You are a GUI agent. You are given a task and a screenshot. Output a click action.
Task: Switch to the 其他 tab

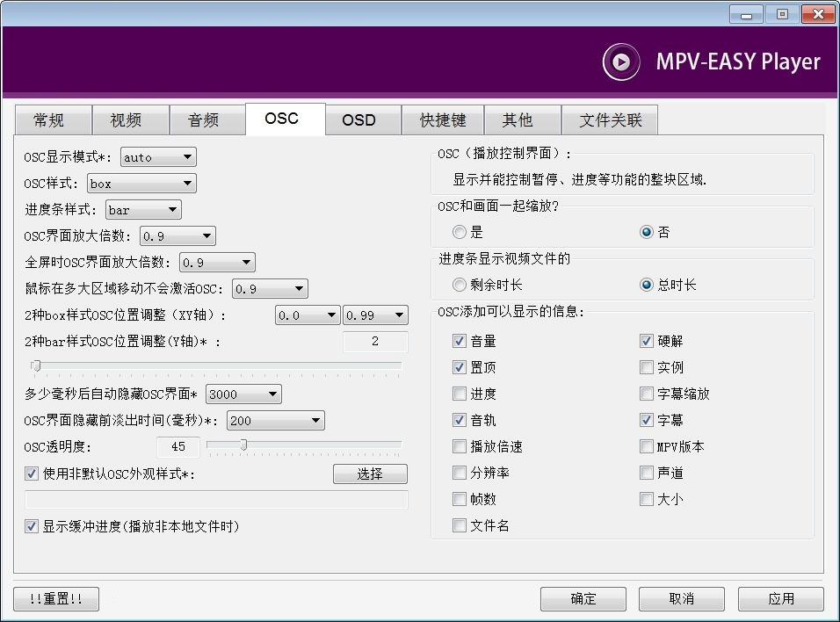coord(522,120)
